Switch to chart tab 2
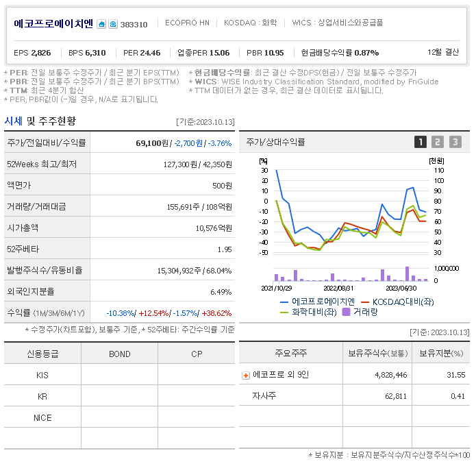The height and width of the screenshot is (466, 476). [x=438, y=142]
